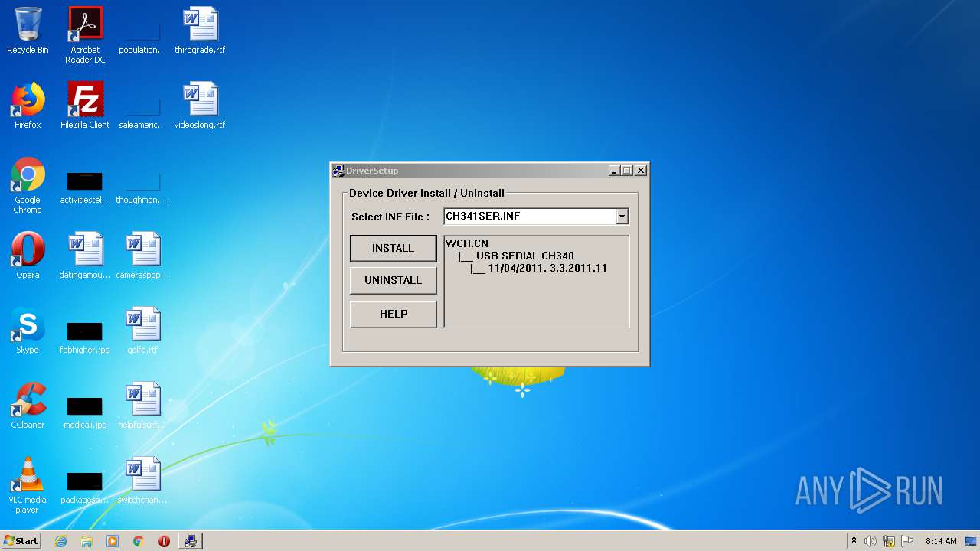Select switchchan... Word document icon
This screenshot has width=980, height=551.
[142, 481]
